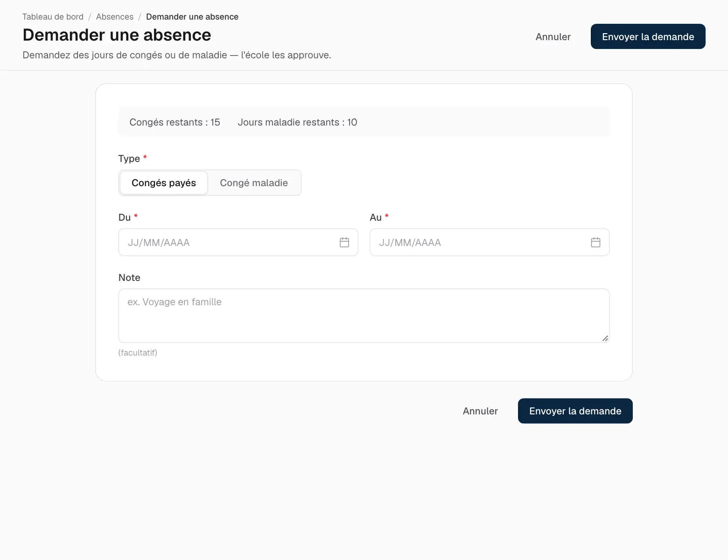728x560 pixels.
Task: Open the Absences breadcrumb link
Action: point(115,17)
